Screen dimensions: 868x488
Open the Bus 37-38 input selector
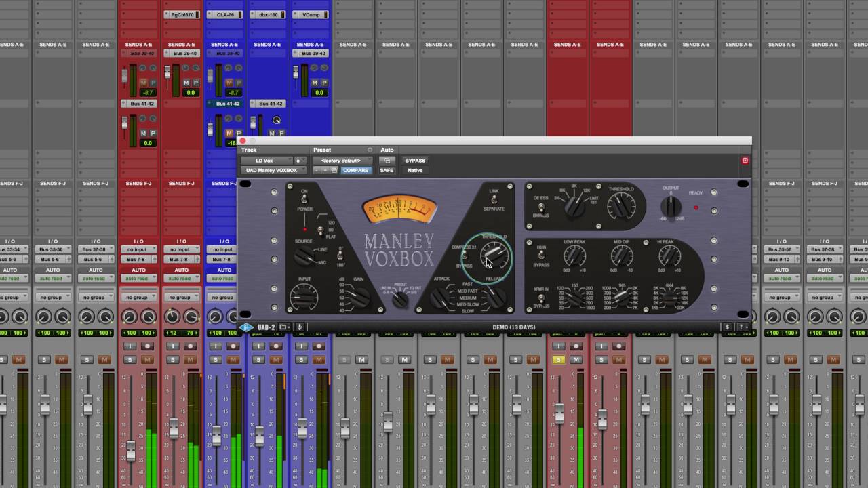pyautogui.click(x=96, y=249)
